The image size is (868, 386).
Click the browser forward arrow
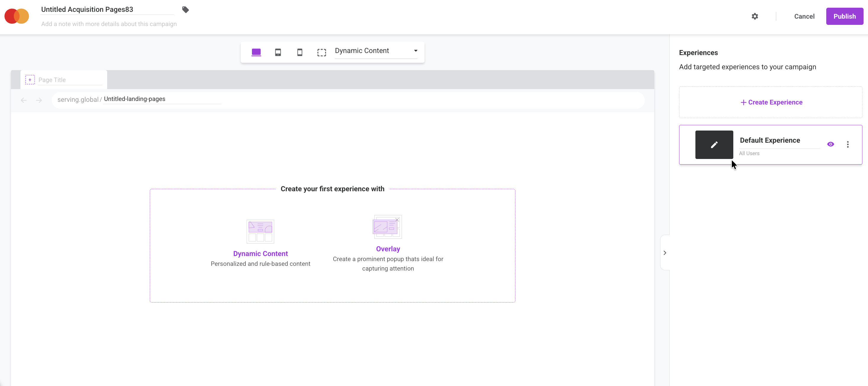pos(39,100)
